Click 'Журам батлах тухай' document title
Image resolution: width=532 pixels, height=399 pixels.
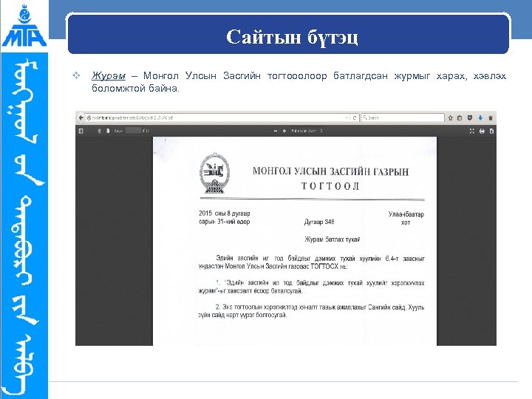332,239
